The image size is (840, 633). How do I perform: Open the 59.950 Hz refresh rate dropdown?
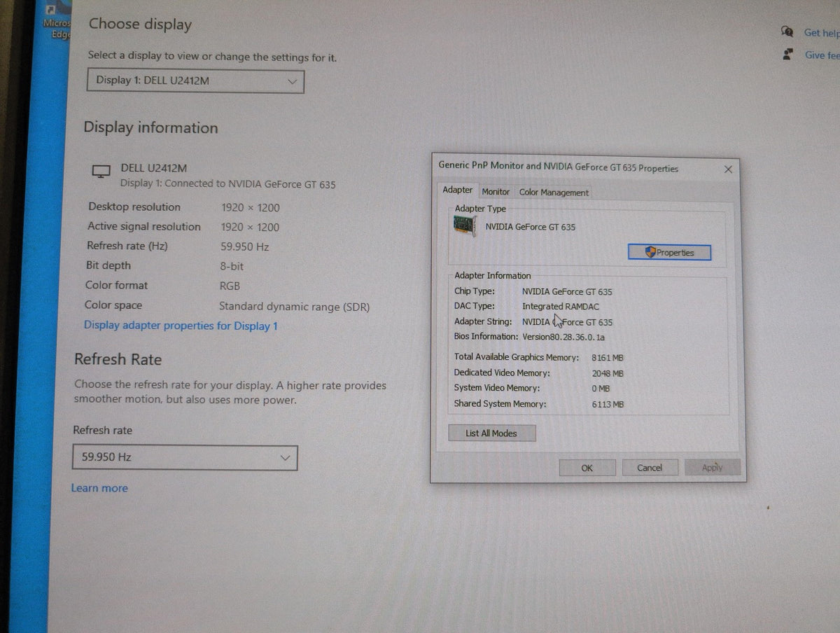[185, 457]
